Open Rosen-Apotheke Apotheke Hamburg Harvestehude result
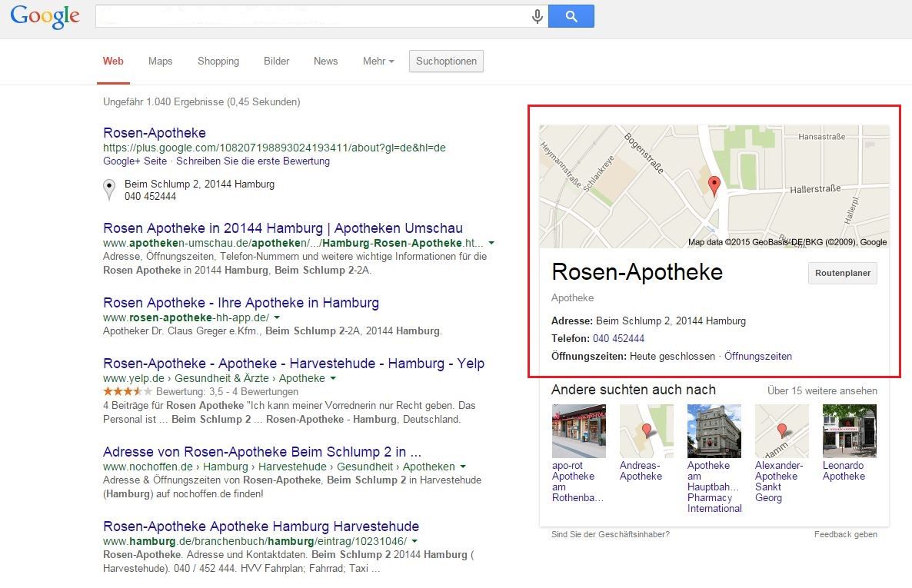 pos(261,527)
